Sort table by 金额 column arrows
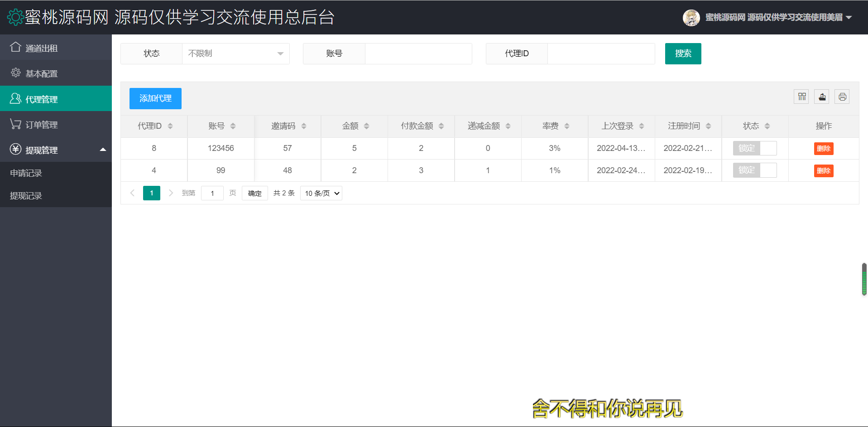 366,126
